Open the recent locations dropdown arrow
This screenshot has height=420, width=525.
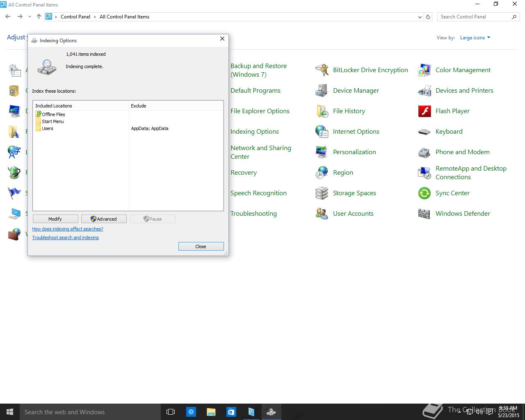pyautogui.click(x=30, y=17)
